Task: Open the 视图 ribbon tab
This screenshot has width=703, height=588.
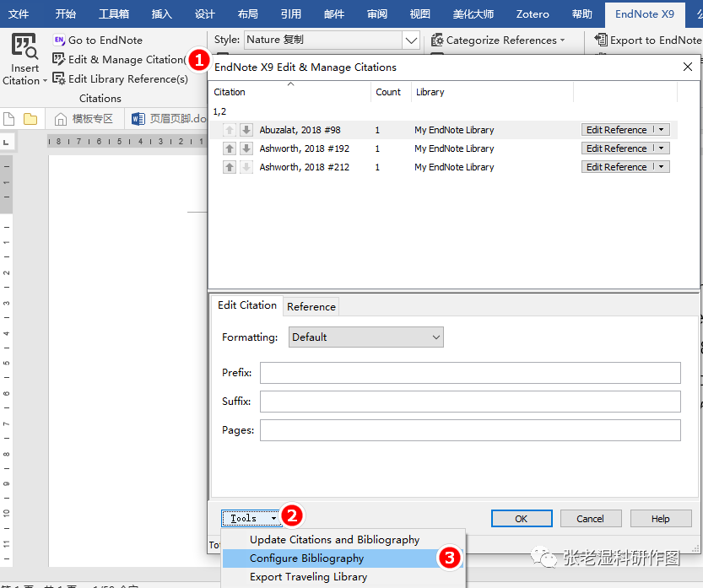Action: click(420, 13)
